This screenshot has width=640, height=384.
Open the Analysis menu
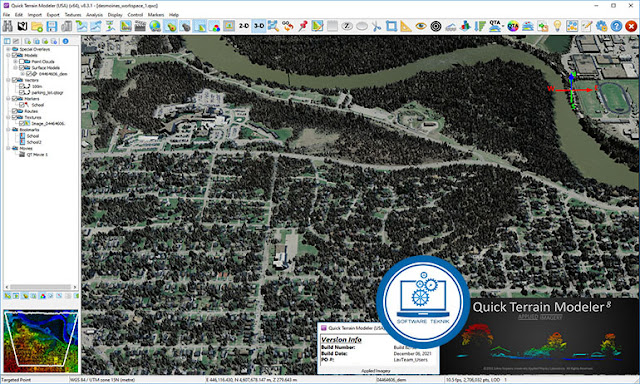click(94, 15)
